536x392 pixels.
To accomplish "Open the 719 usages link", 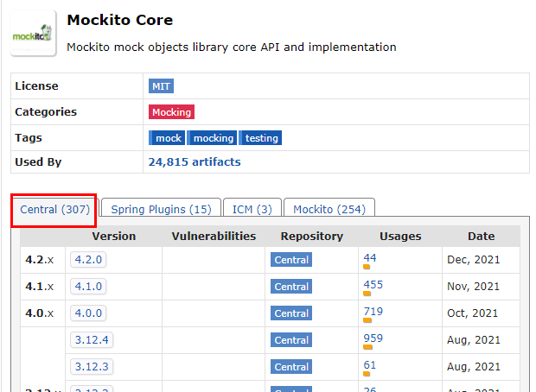I will [373, 312].
